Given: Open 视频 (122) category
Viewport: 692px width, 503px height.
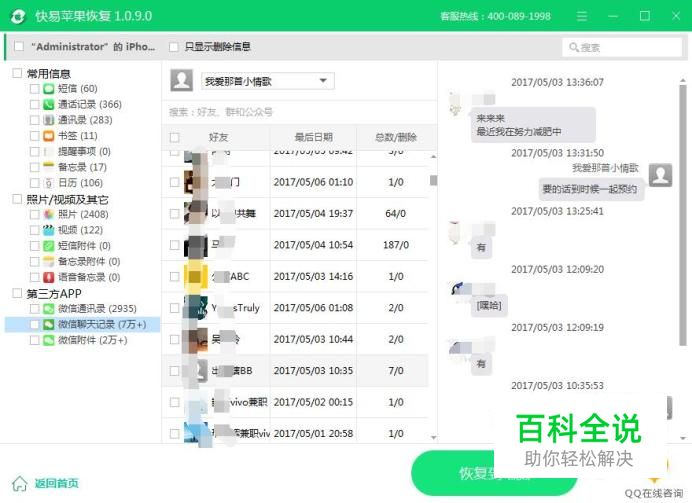Looking at the screenshot, I should pyautogui.click(x=80, y=230).
